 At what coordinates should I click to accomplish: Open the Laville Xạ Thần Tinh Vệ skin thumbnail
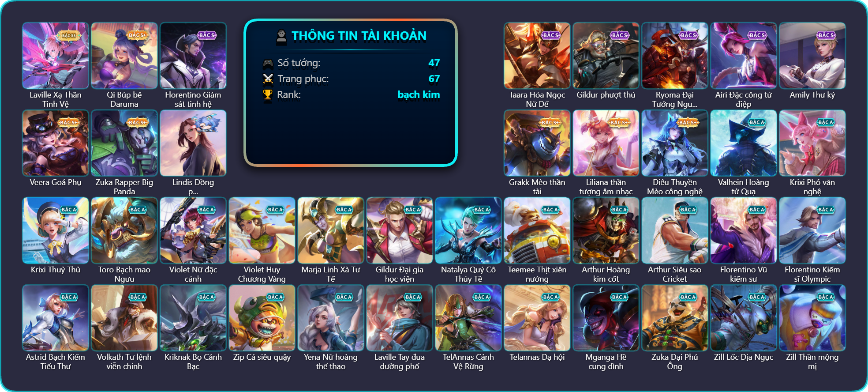point(56,56)
